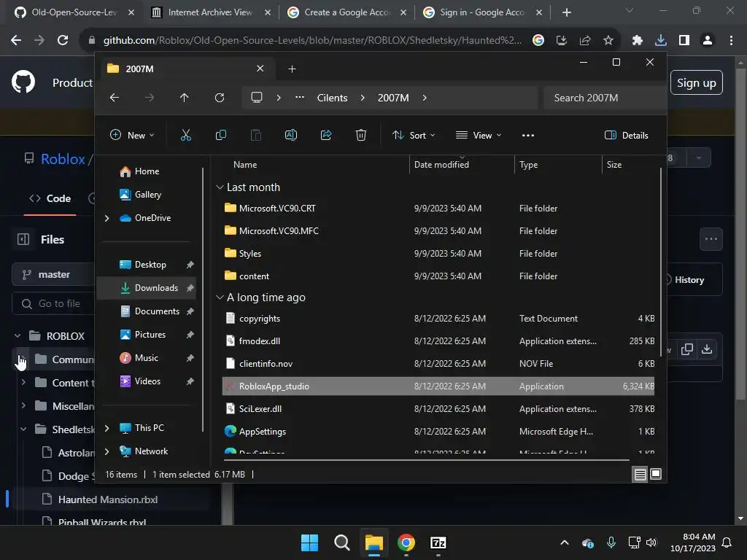
Task: Open Windows Start menu
Action: pos(309,542)
